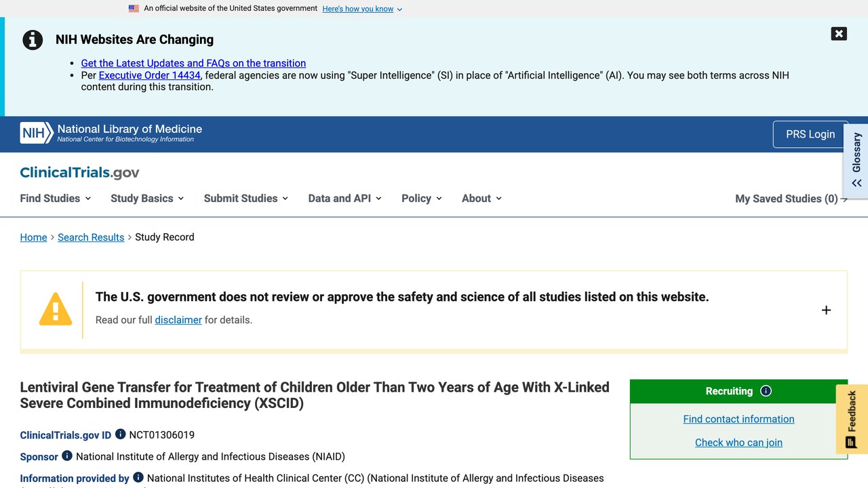
Task: Go back to Search Results breadcrumb
Action: pyautogui.click(x=91, y=237)
